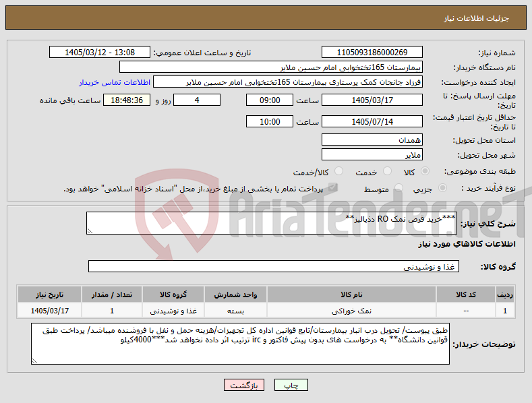Screen dimensions: 532x403
Task: Grab the resize handle of description textarea
Action: click(x=90, y=231)
